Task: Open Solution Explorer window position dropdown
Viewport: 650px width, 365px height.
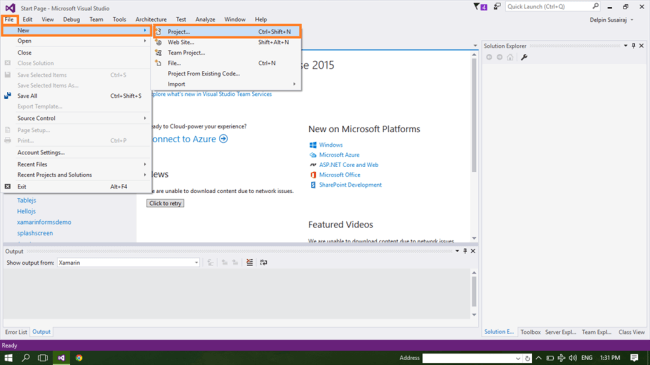Action: pyautogui.click(x=626, y=46)
